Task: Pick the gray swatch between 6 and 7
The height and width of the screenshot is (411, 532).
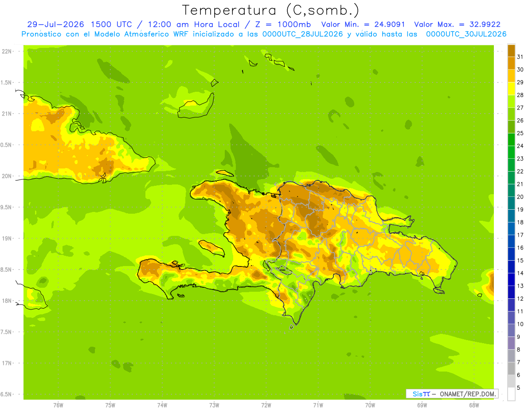Action: [511, 368]
